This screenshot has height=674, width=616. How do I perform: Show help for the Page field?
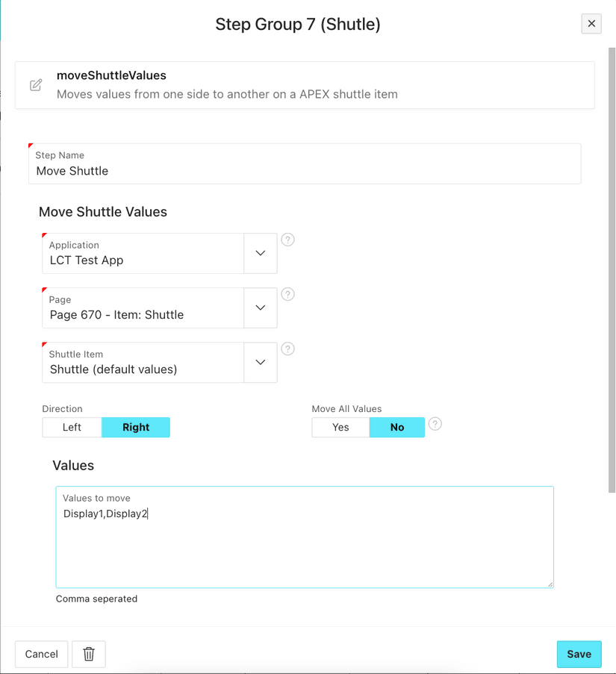click(x=287, y=294)
